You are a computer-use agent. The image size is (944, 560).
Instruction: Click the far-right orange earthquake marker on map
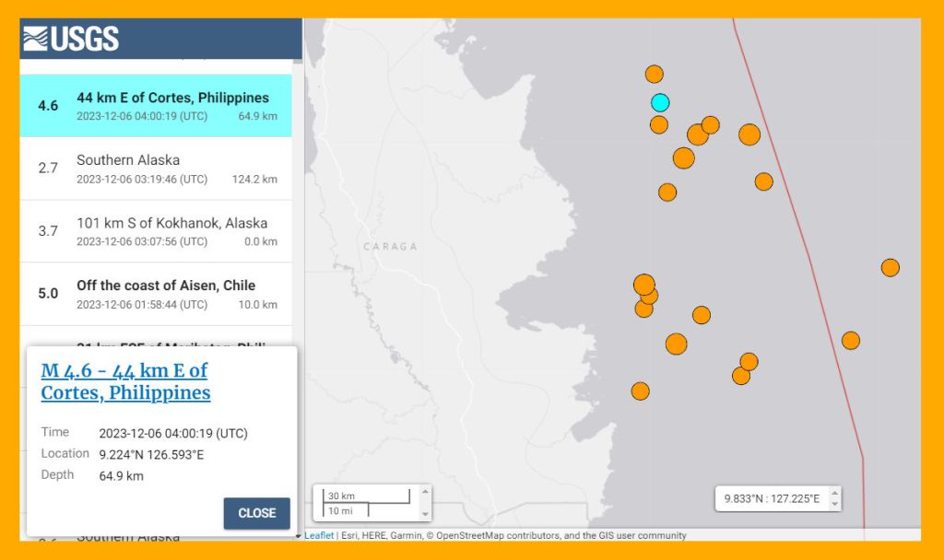tap(890, 268)
